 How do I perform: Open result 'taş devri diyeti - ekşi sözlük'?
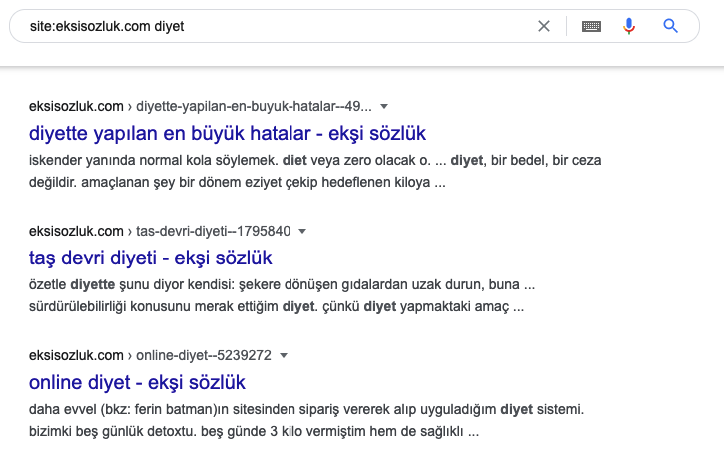tap(151, 258)
